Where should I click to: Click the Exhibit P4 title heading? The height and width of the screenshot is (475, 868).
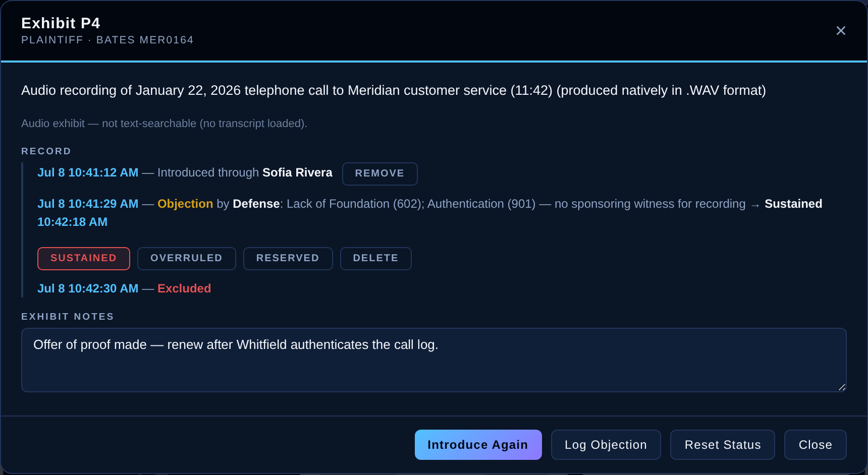[x=61, y=23]
